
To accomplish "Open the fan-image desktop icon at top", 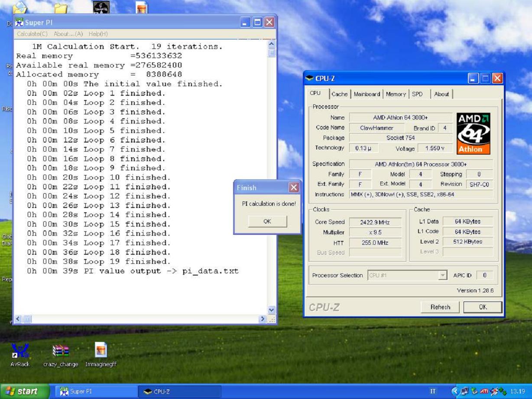I will (101, 7).
